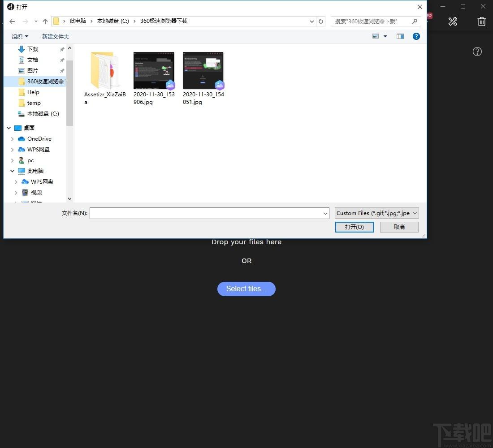Open the Assetizr_XiaZaiBa folder

(105, 78)
